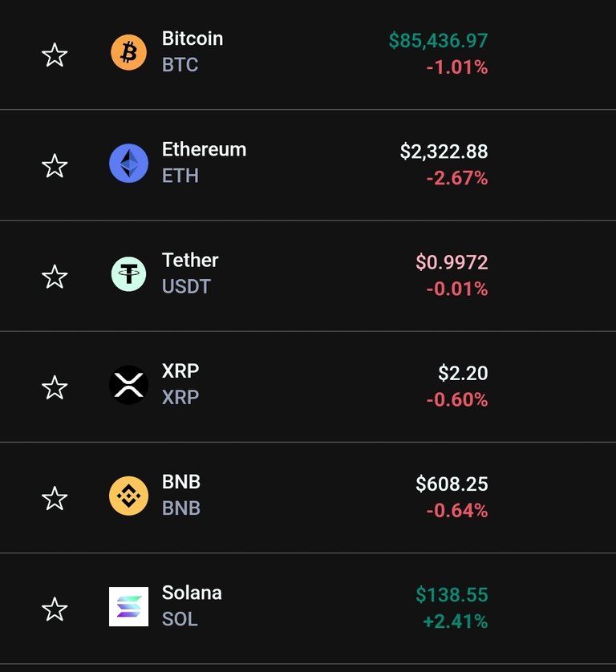Click the XRP price $2.20

[463, 373]
